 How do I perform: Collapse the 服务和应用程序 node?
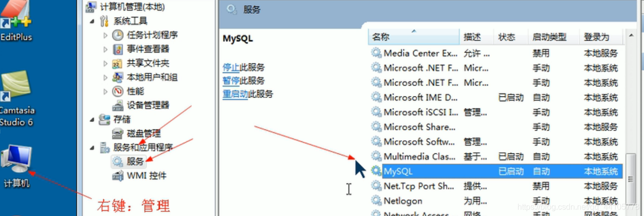coord(92,147)
